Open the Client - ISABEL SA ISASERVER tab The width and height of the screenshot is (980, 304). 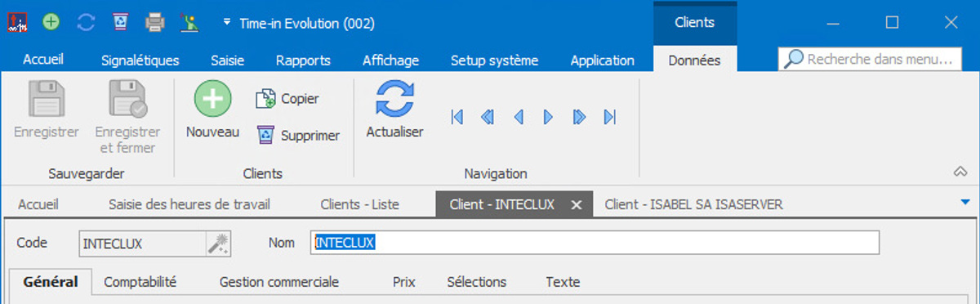click(693, 204)
